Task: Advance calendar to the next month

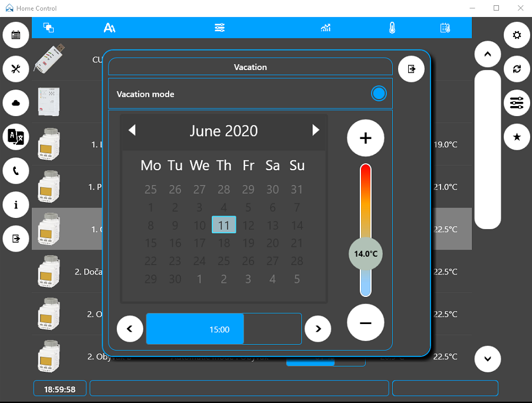Action: (316, 130)
